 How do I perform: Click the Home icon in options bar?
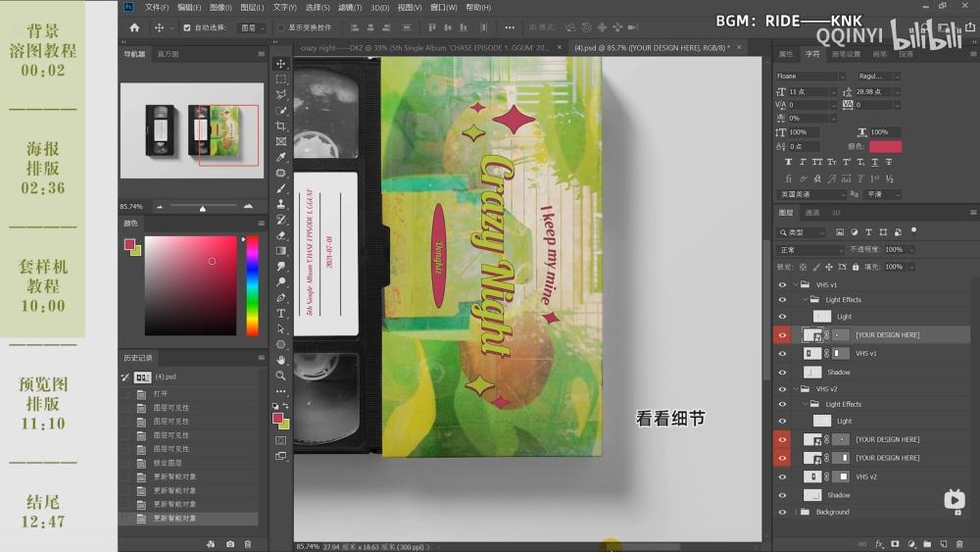pyautogui.click(x=134, y=27)
